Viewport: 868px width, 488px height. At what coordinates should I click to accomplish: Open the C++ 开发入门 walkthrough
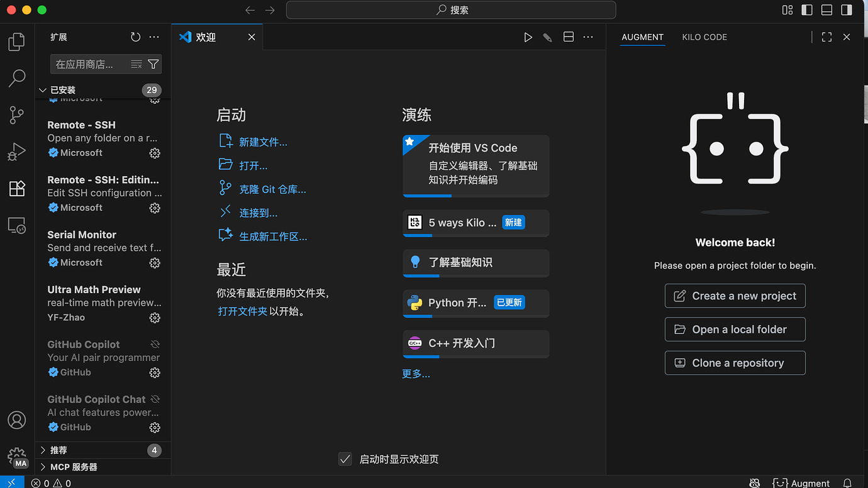(x=476, y=343)
